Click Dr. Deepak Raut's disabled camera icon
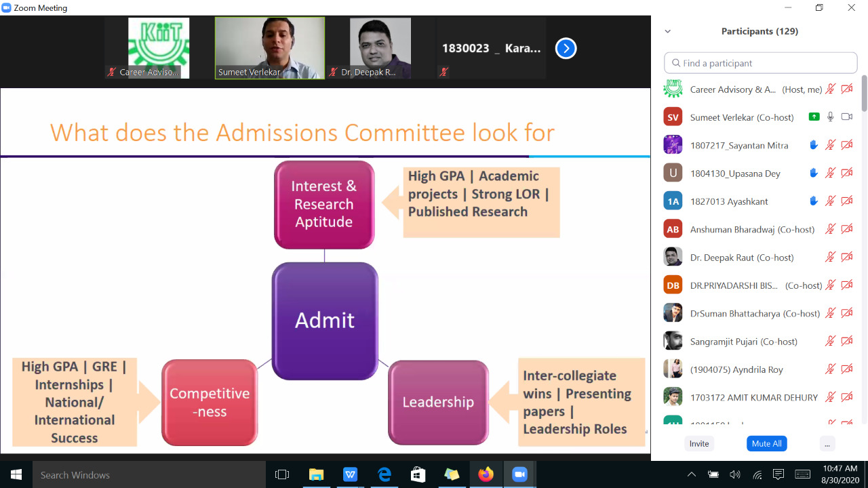The image size is (868, 488). (x=846, y=258)
